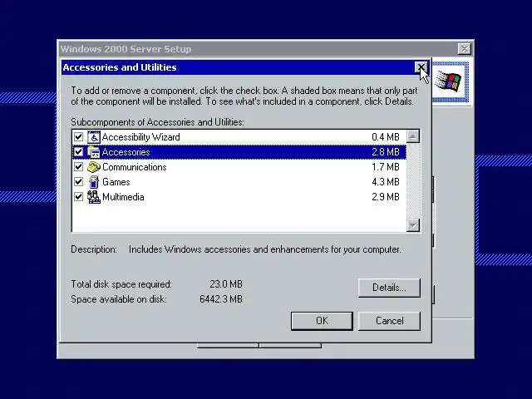Click the 4.3 MB size value

(x=386, y=182)
